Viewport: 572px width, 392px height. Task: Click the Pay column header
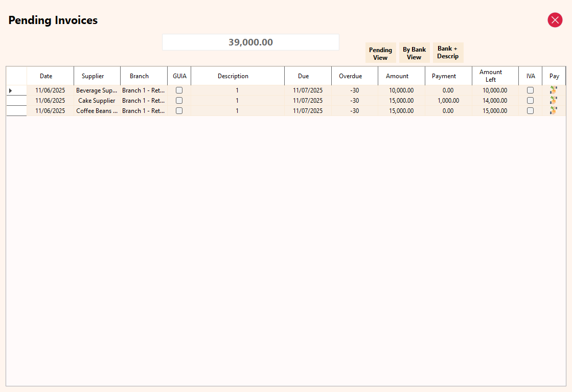(554, 76)
